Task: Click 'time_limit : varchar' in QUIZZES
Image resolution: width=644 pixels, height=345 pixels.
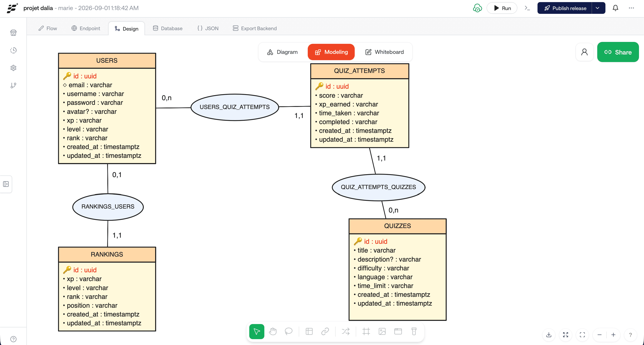Action: pyautogui.click(x=385, y=286)
